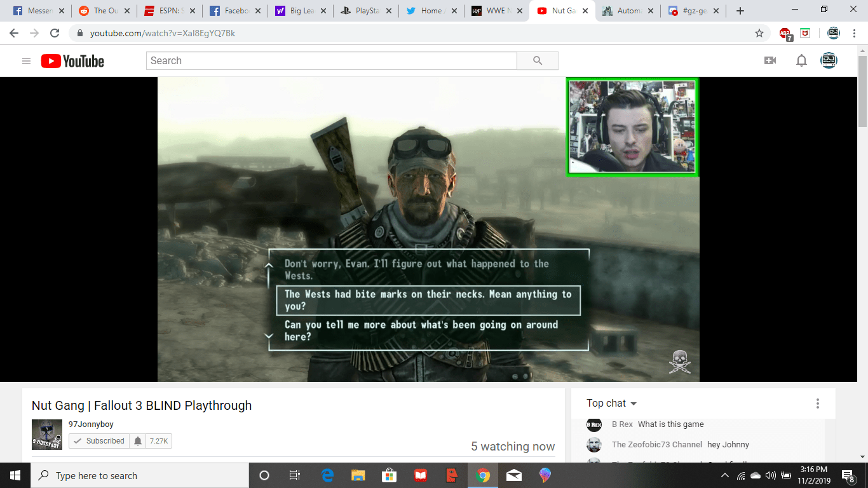Image resolution: width=868 pixels, height=488 pixels.
Task: Open the Mail app from taskbar
Action: 515,475
